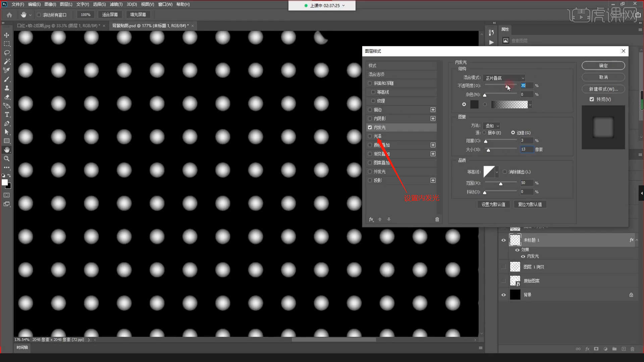Uncheck the 内发光 effect checkbox
Image resolution: width=644 pixels, height=362 pixels.
(x=370, y=127)
